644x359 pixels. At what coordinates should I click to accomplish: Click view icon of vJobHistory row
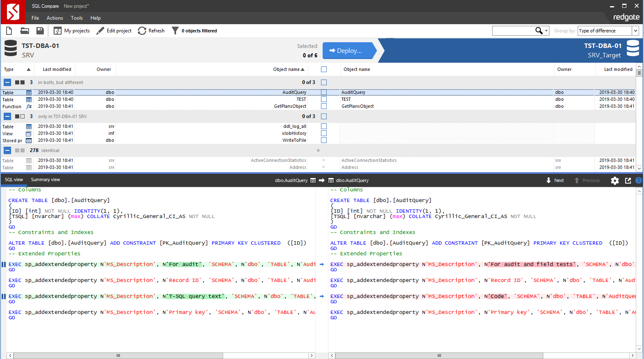[29, 134]
